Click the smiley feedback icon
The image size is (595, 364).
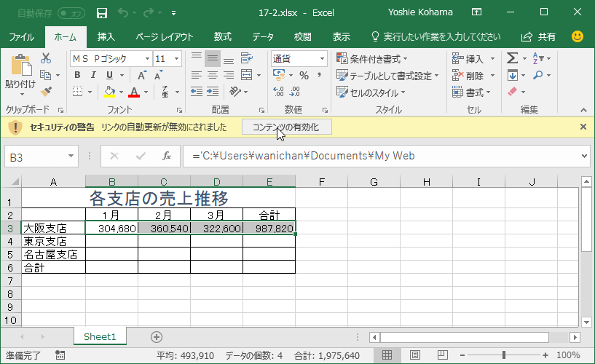[x=578, y=36]
